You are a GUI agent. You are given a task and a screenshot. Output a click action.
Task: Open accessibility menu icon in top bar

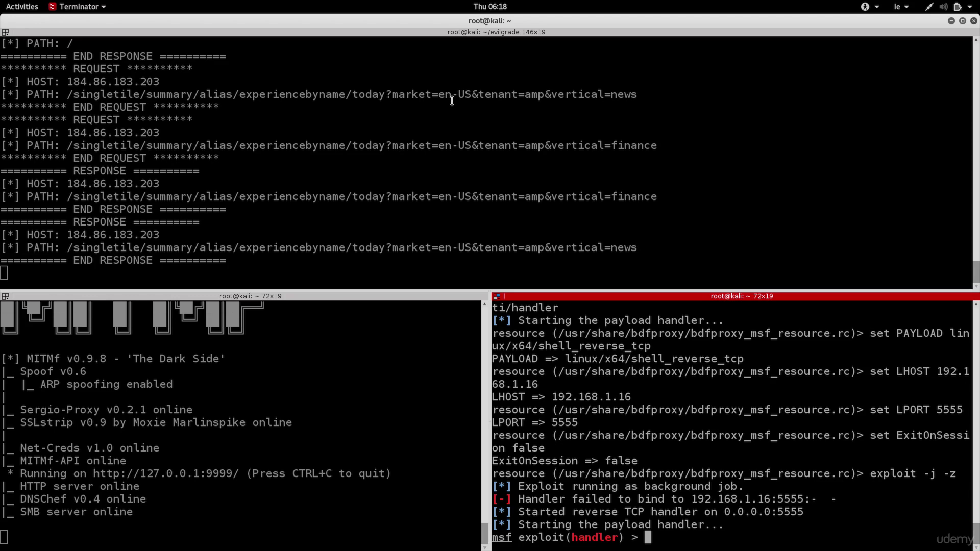pos(865,7)
